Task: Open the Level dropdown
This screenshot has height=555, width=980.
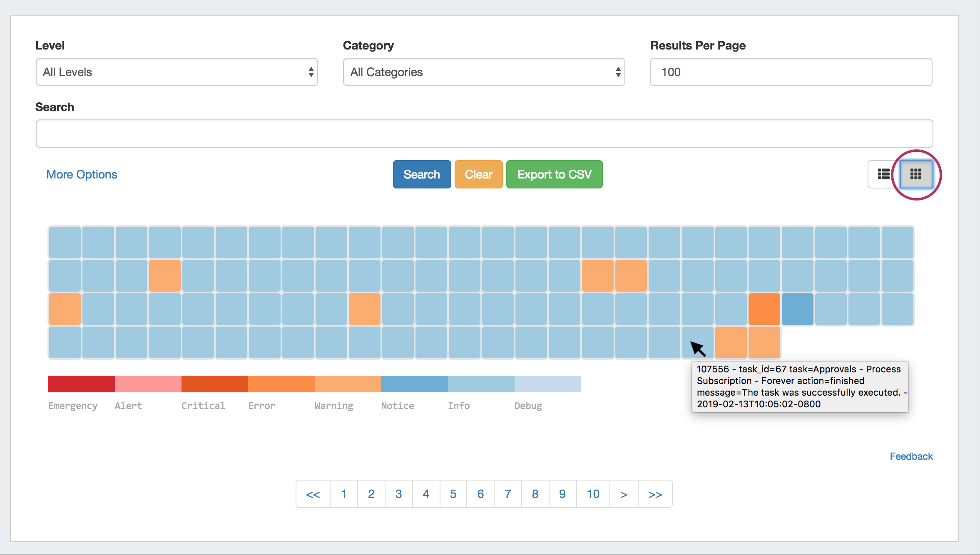Action: point(177,72)
